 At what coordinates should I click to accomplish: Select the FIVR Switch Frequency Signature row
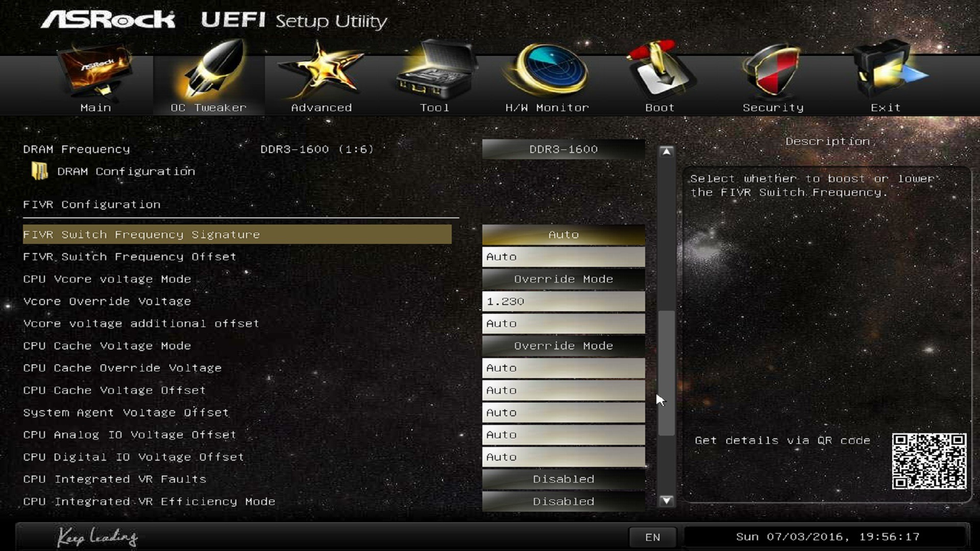click(237, 235)
